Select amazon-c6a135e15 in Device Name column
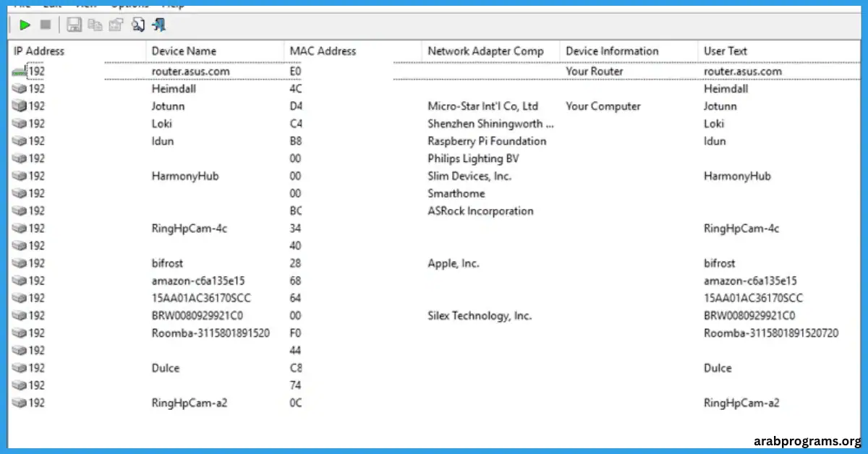Screen dimensions: 868x454 coord(198,280)
